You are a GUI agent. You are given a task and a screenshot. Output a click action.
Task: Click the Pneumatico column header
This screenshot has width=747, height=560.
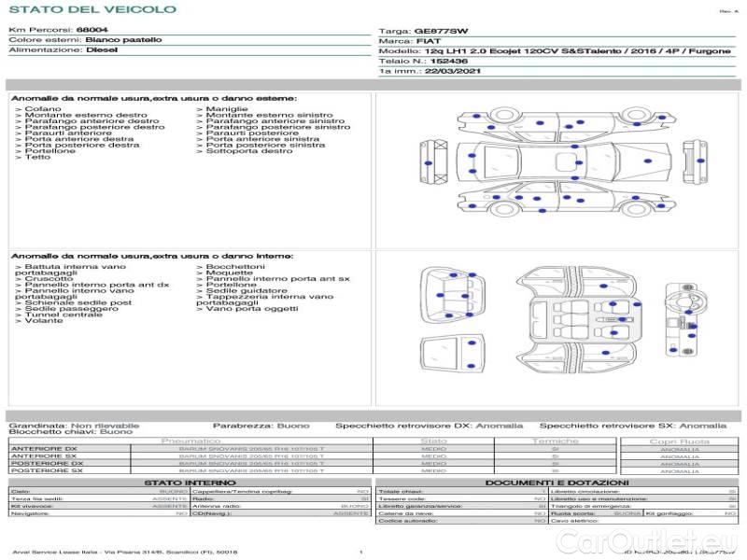coord(191,441)
